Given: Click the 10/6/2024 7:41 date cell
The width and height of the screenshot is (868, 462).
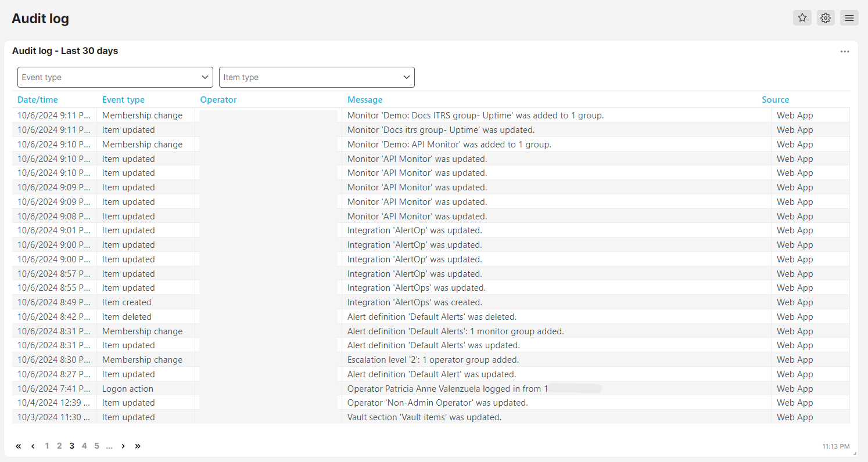Looking at the screenshot, I should tap(53, 389).
